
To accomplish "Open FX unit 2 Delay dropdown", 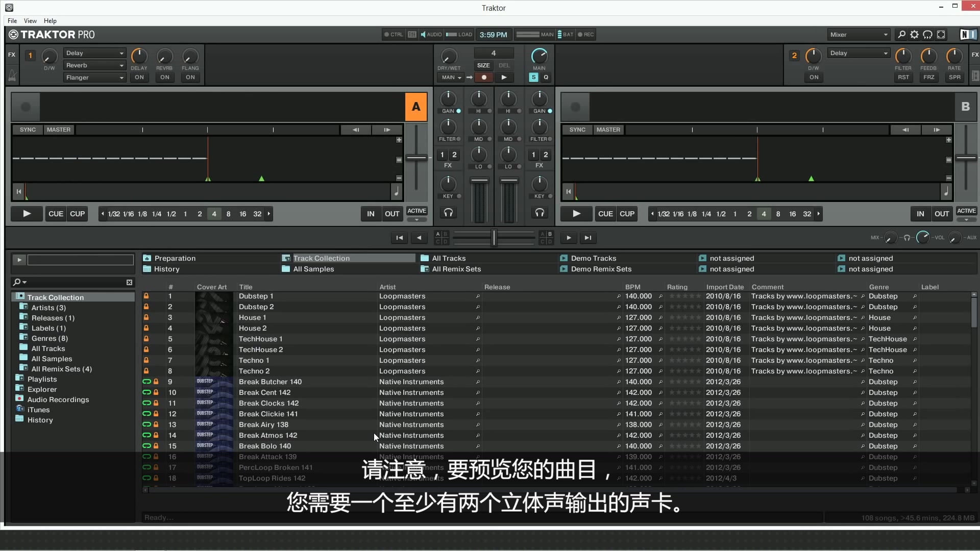I will (x=859, y=53).
